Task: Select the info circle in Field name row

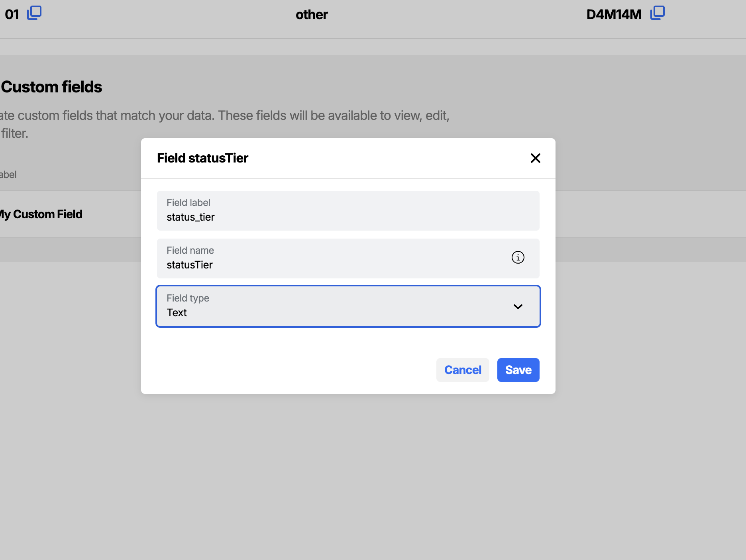Action: [518, 258]
